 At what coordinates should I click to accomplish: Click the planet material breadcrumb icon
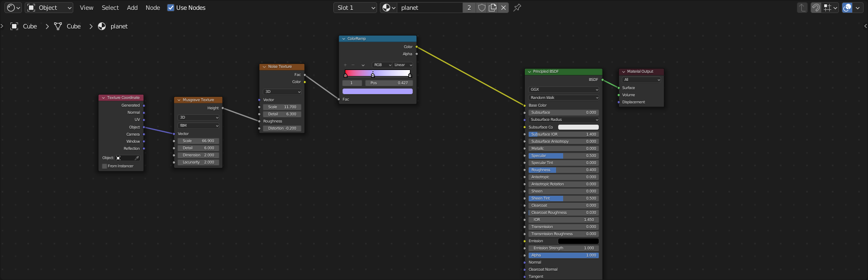(102, 26)
